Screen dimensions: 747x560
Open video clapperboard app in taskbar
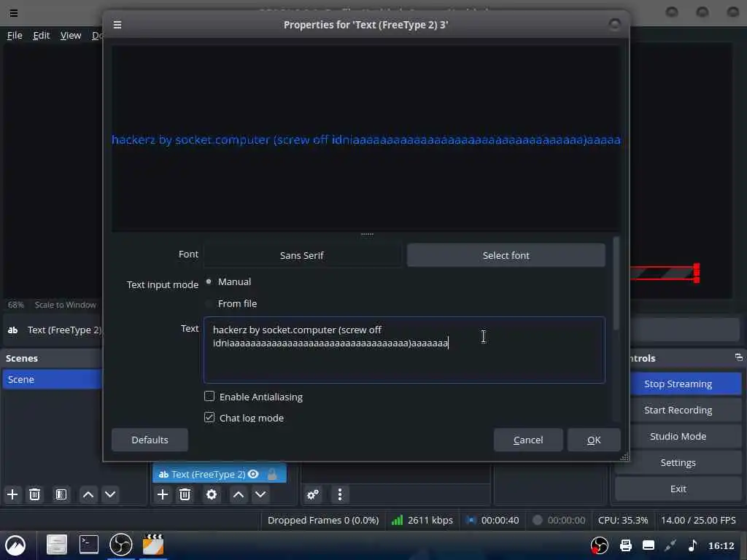tap(153, 545)
